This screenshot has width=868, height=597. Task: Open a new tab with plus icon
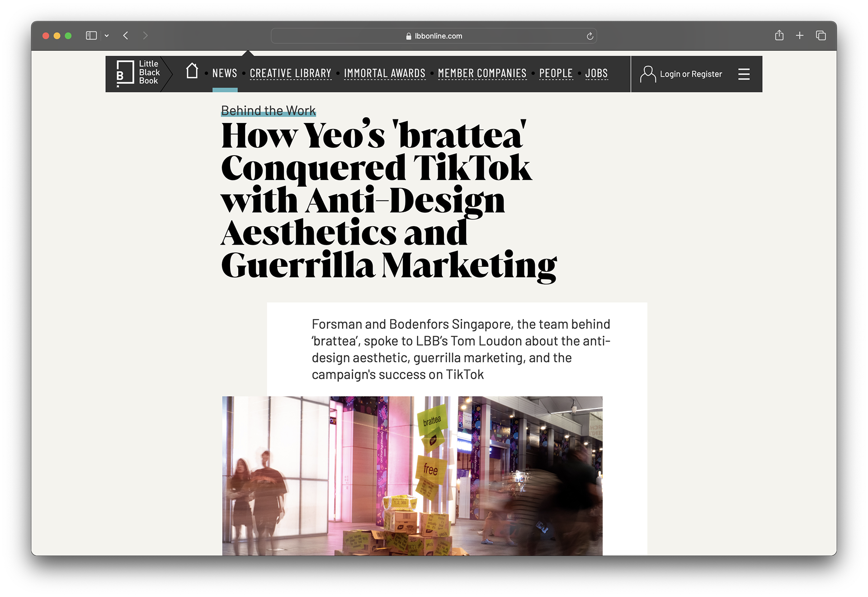(x=800, y=36)
